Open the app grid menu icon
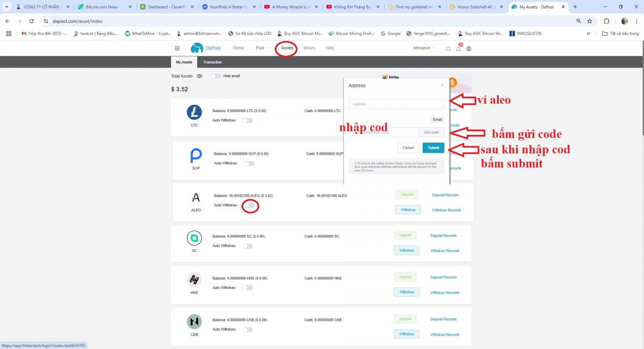 click(x=177, y=48)
